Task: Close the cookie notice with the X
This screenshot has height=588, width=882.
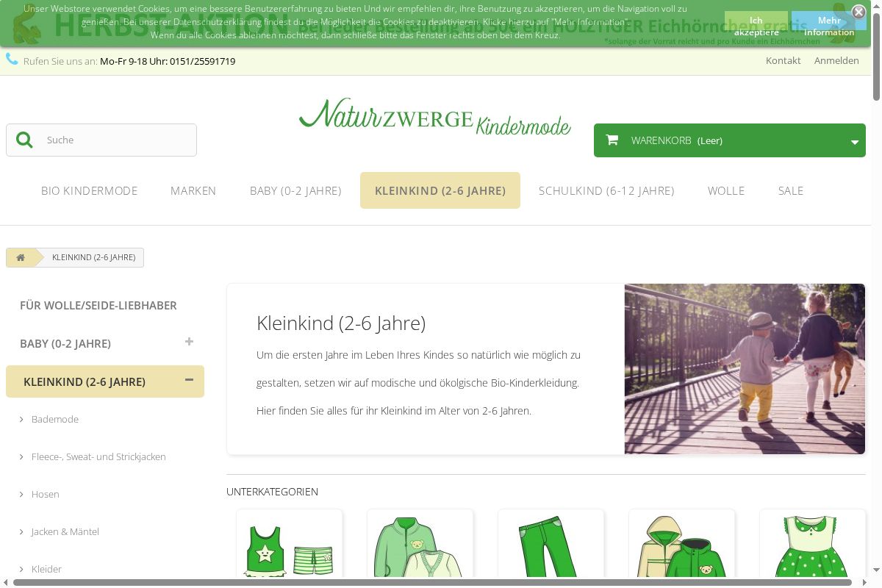Action: (858, 12)
